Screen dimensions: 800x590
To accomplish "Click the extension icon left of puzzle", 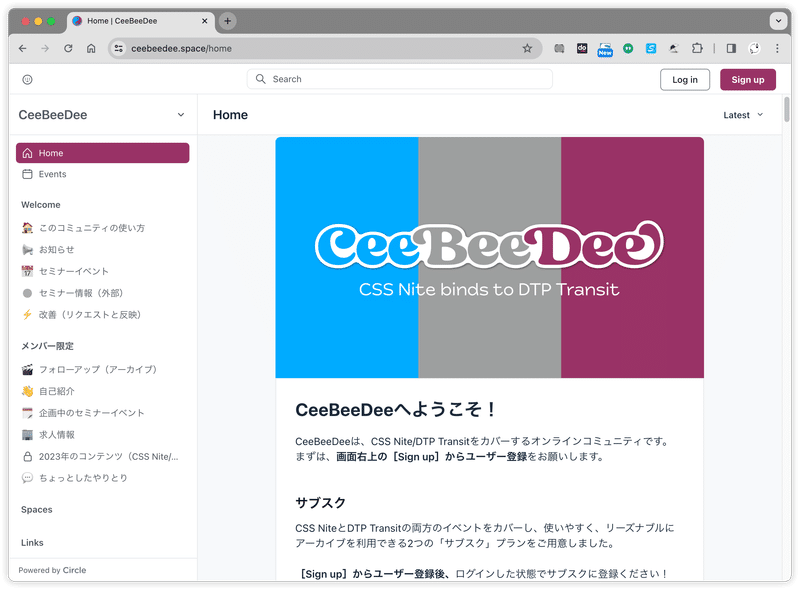I will tap(674, 48).
